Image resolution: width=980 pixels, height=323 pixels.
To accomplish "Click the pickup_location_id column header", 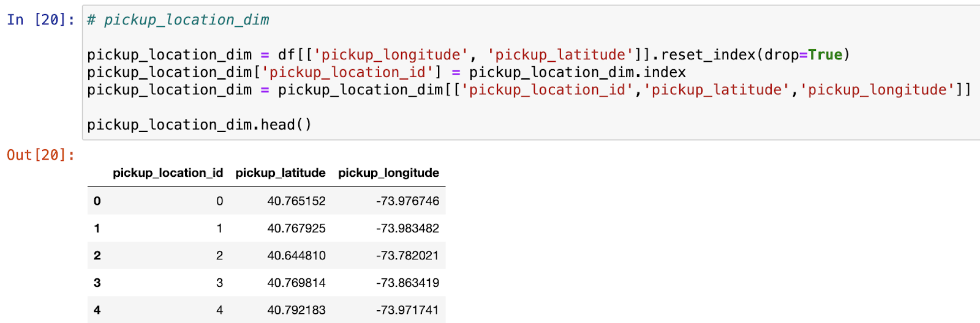I will click(167, 173).
